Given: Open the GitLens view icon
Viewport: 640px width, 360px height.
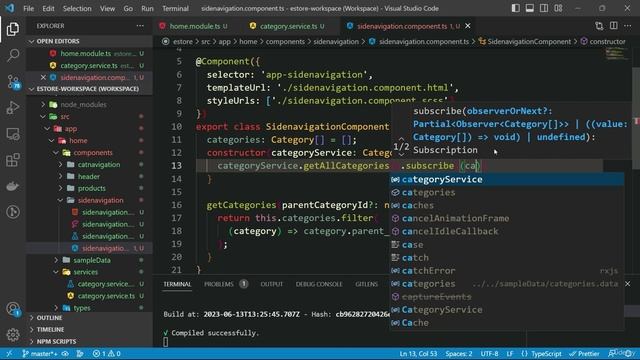Looking at the screenshot, I should coord(13,212).
